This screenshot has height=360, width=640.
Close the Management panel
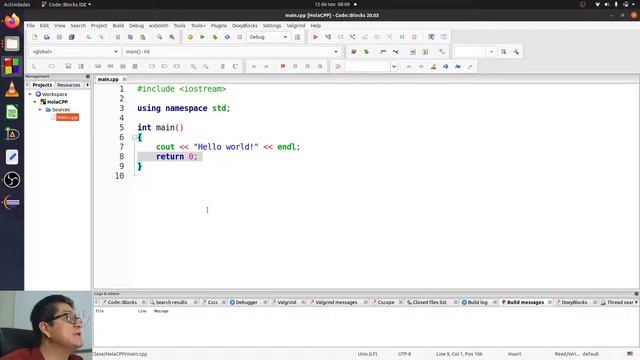click(x=88, y=76)
